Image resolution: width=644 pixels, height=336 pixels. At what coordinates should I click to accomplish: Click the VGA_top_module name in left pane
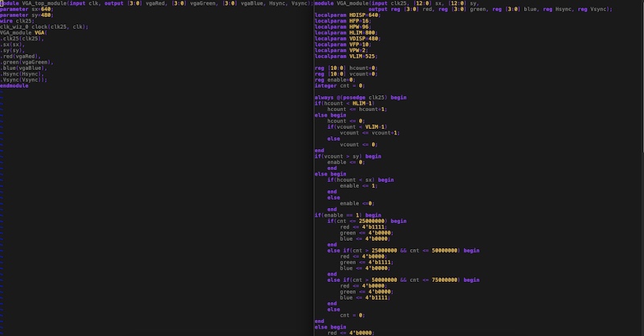click(50, 3)
